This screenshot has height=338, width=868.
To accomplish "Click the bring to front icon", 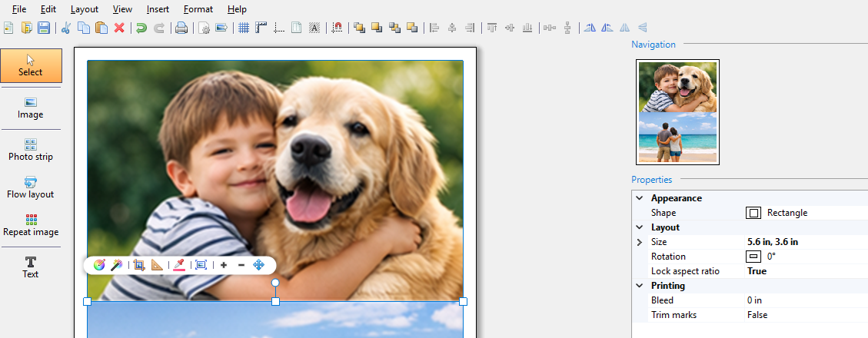I will point(359,28).
